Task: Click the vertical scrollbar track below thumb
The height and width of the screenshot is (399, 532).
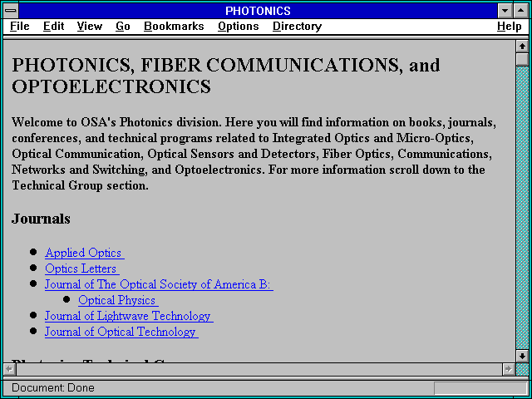Action: 522,208
